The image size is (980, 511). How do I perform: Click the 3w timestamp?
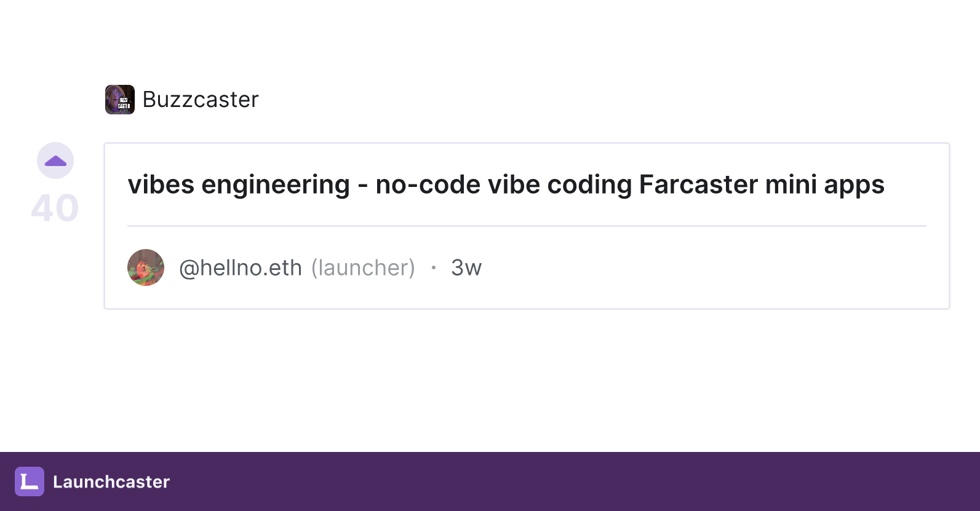tap(466, 268)
